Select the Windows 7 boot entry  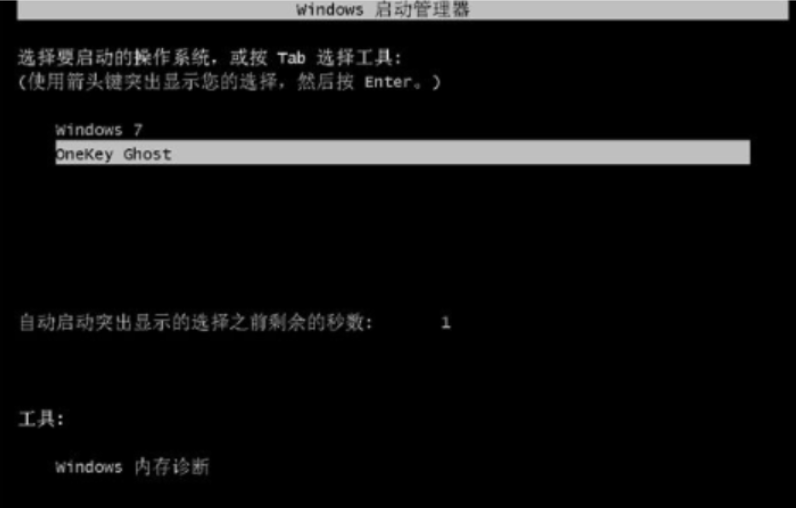pos(99,130)
